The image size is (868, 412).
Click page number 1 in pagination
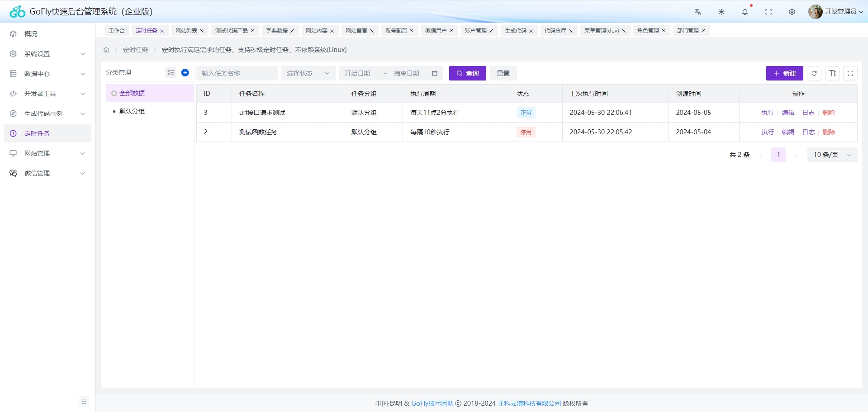778,155
